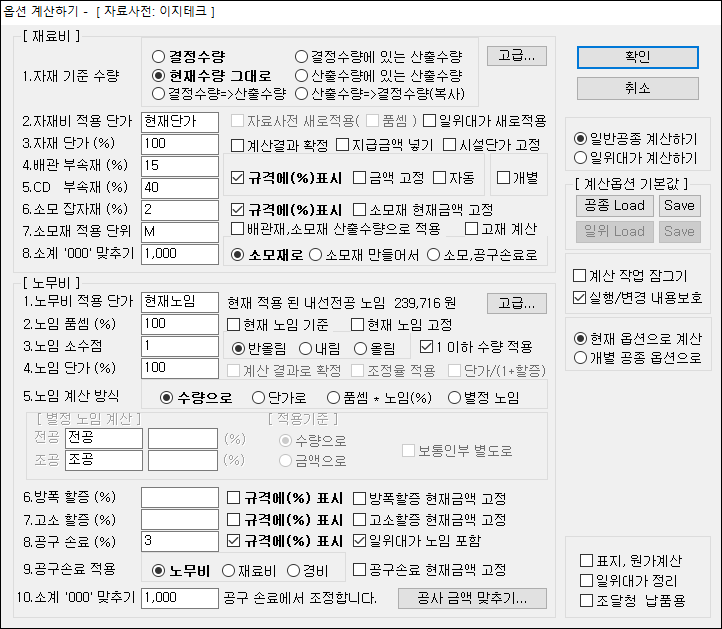Image resolution: width=722 pixels, height=629 pixels.
Task: Select 경비 for 공구손료 적용
Action: [308, 571]
